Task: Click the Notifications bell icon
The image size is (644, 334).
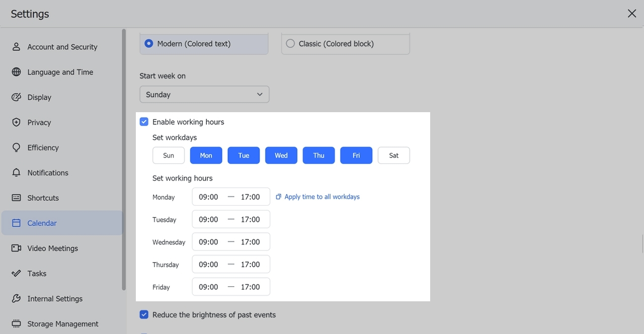Action: (x=16, y=173)
